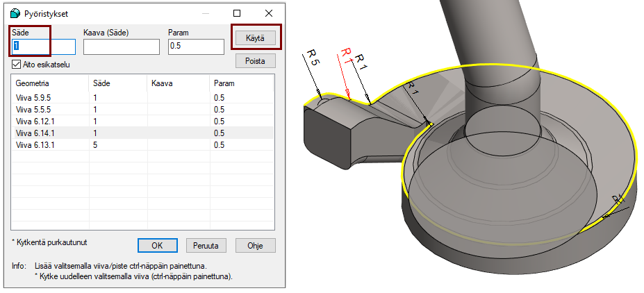
Task: Click the Kaava (Säde) input field
Action: point(122,47)
